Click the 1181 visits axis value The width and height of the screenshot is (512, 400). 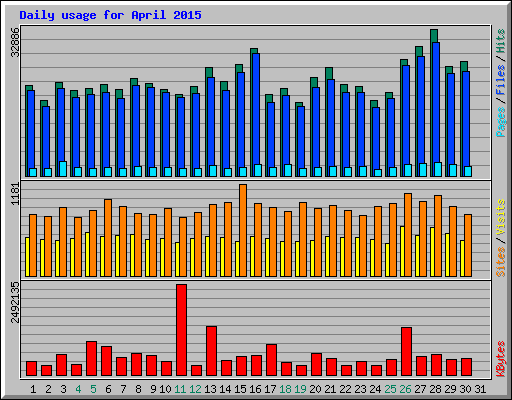(x=15, y=194)
